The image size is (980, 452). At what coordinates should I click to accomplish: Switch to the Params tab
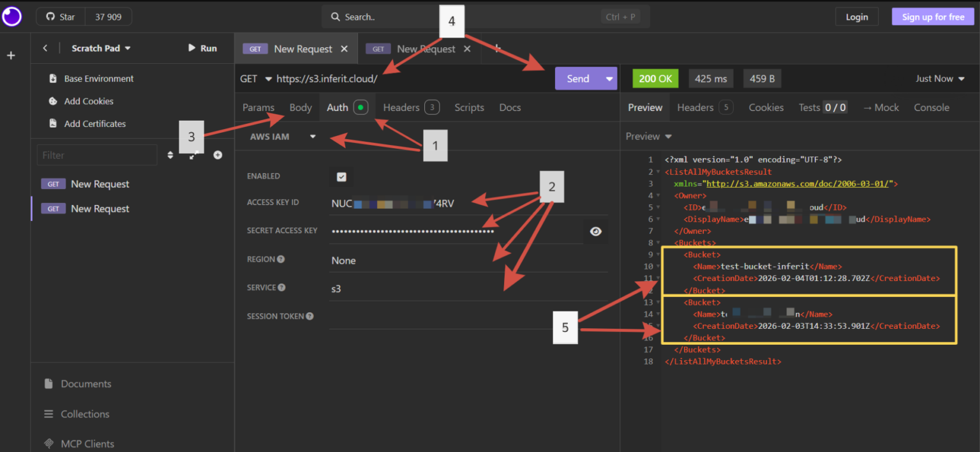[258, 107]
